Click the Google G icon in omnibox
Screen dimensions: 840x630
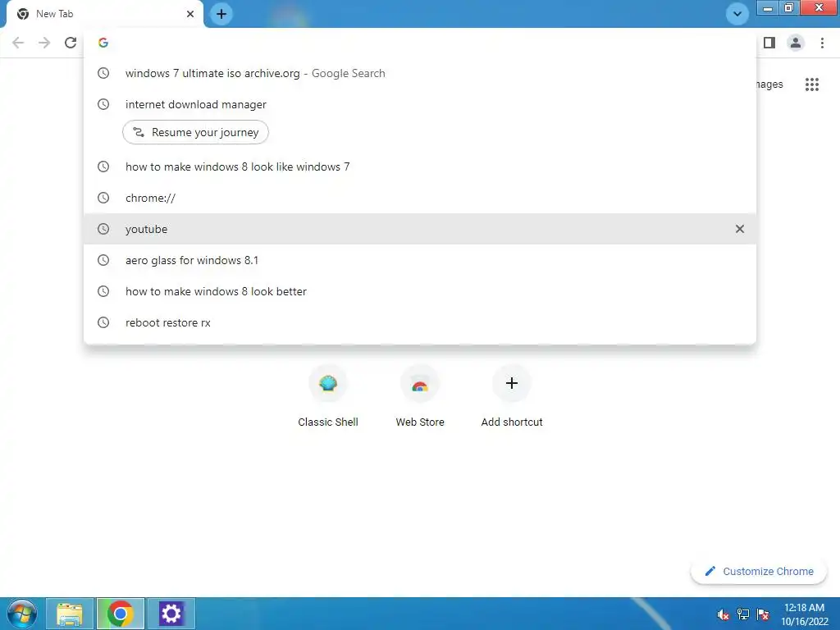(x=103, y=43)
